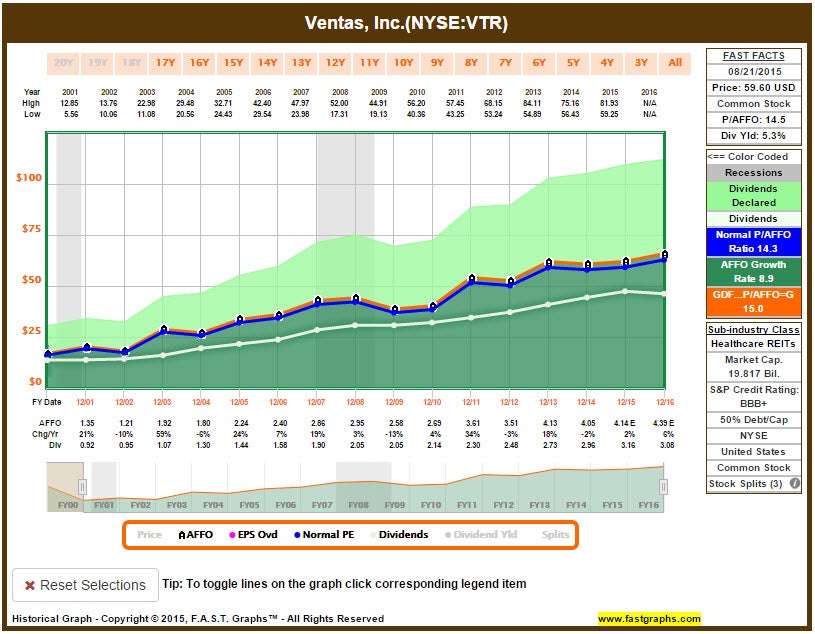Click the Healthcare REITs entry
The image size is (815, 634).
pos(754,344)
